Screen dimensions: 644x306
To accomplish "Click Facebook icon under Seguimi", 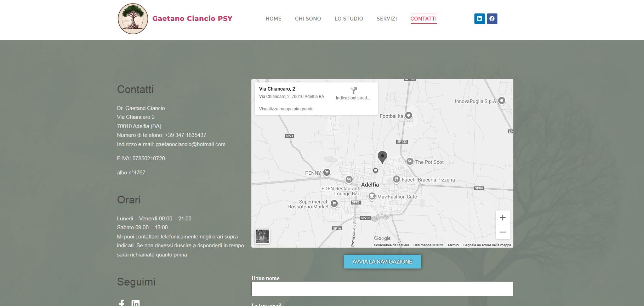I will (122, 303).
